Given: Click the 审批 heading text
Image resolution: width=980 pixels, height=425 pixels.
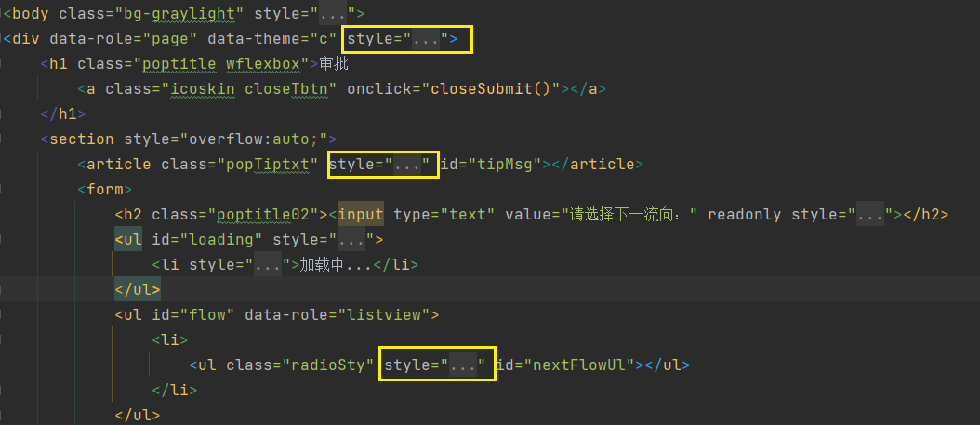Looking at the screenshot, I should click(x=334, y=64).
